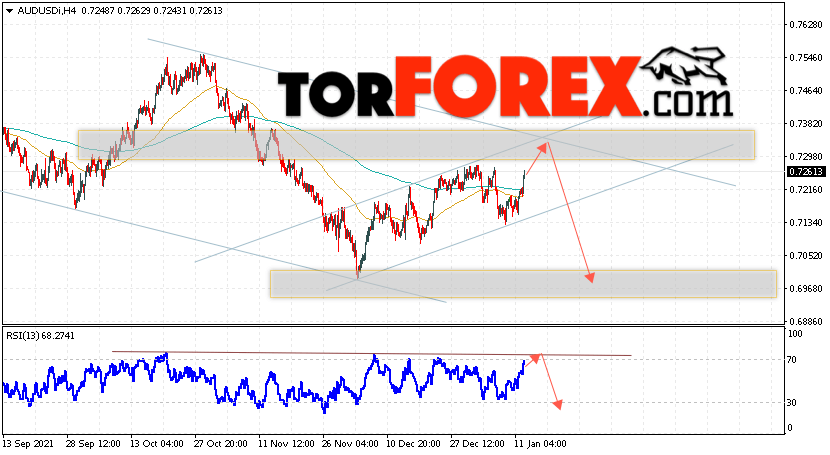Select price axis value 0.72160
This screenshot has width=830, height=455.
pyautogui.click(x=806, y=189)
